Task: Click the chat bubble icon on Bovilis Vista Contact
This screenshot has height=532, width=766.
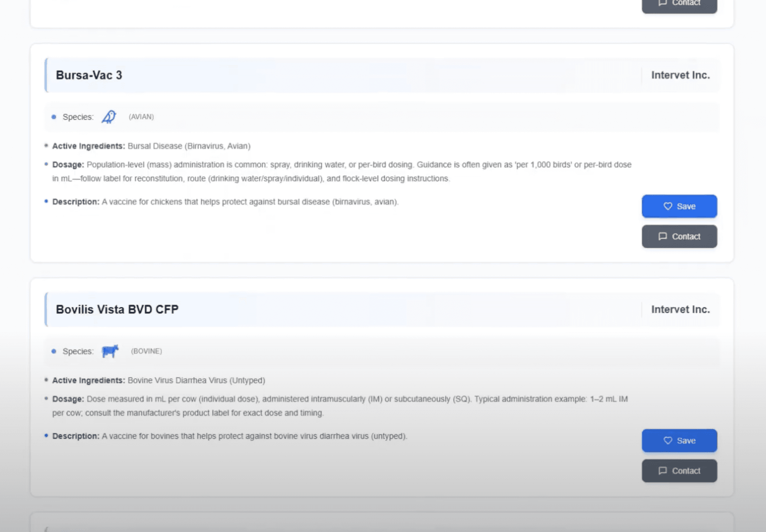Action: tap(663, 471)
